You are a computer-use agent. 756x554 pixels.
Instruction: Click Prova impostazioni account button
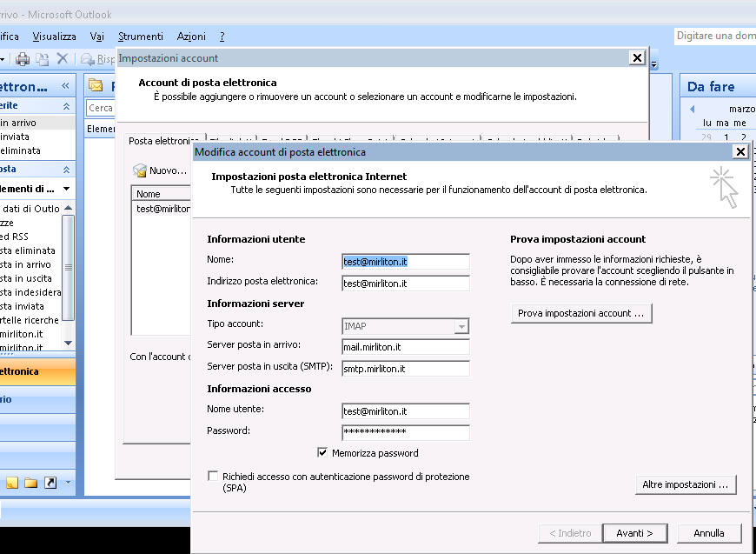coord(581,313)
